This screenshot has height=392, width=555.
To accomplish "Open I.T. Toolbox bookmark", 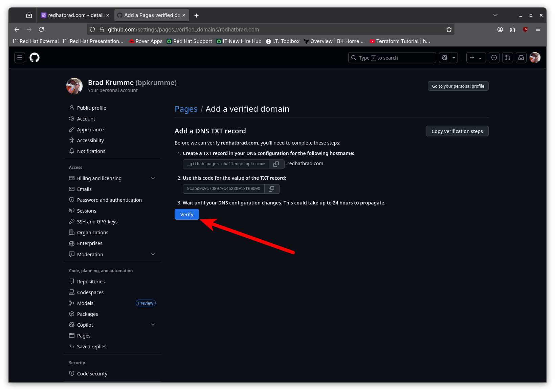I will click(x=283, y=41).
